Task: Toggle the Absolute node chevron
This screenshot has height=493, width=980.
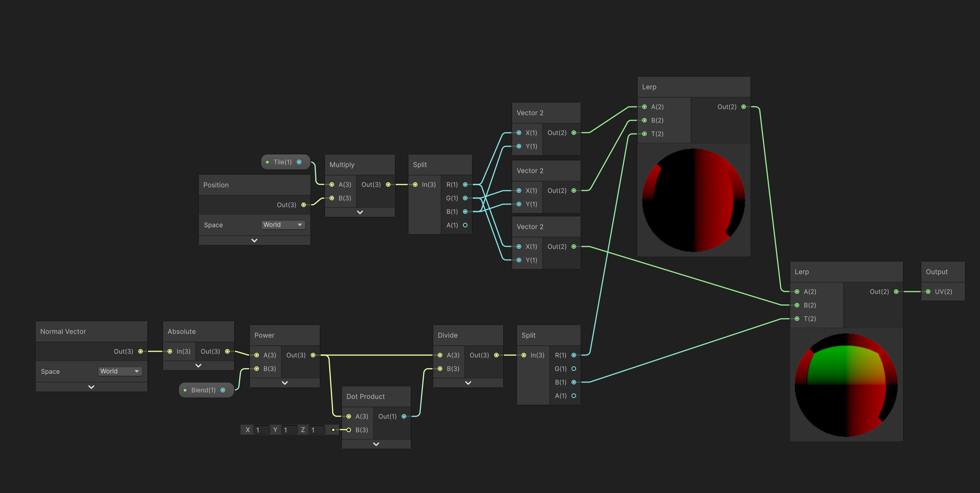Action: 198,366
